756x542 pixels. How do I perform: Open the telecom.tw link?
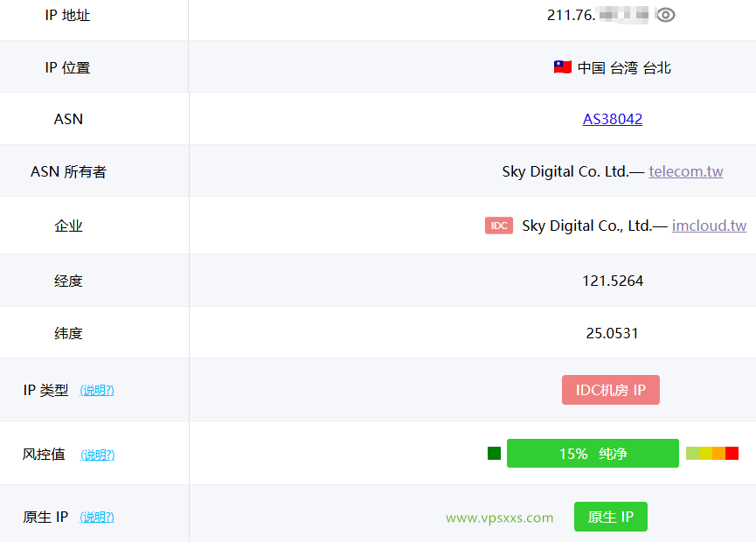pyautogui.click(x=685, y=171)
